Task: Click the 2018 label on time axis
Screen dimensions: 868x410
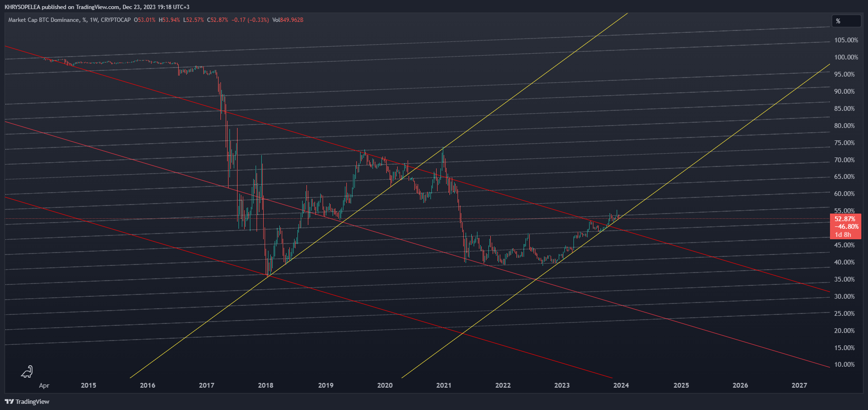Action: pos(266,385)
